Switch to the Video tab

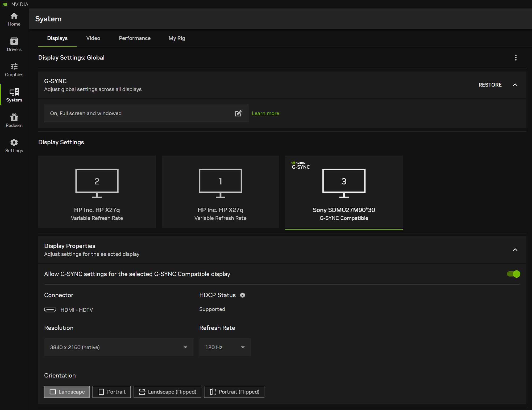[x=93, y=38]
